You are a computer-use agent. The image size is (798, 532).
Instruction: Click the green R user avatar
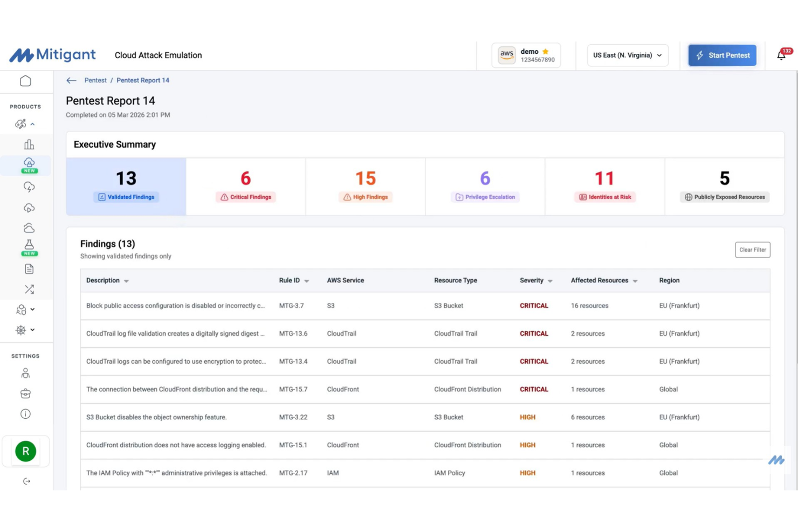pyautogui.click(x=25, y=451)
